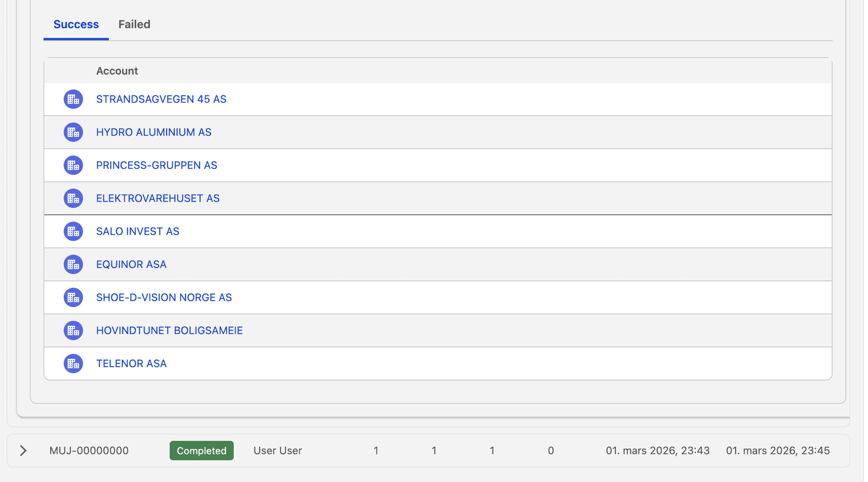868x482 pixels.
Task: Open the EQUINOR ASA account link
Action: [131, 264]
